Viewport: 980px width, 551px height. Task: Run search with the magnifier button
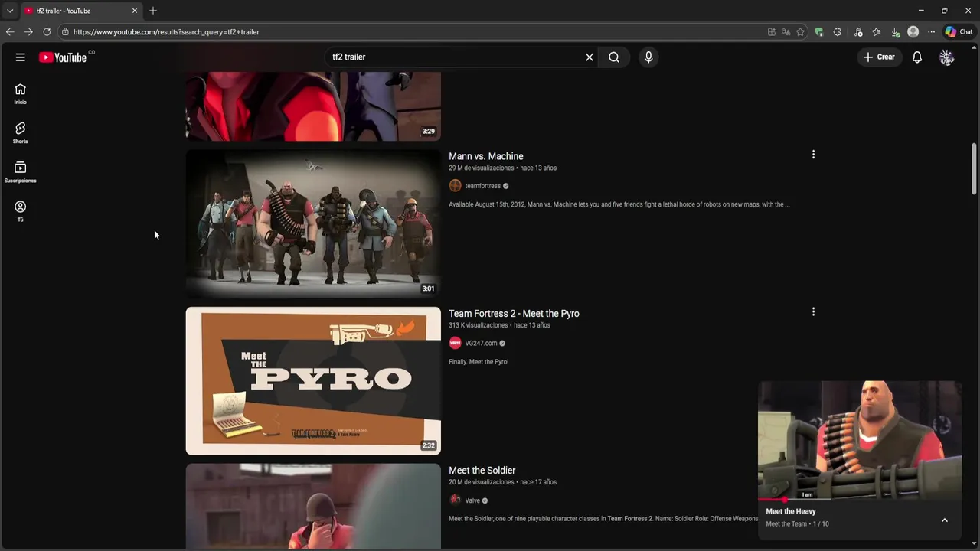pos(614,57)
